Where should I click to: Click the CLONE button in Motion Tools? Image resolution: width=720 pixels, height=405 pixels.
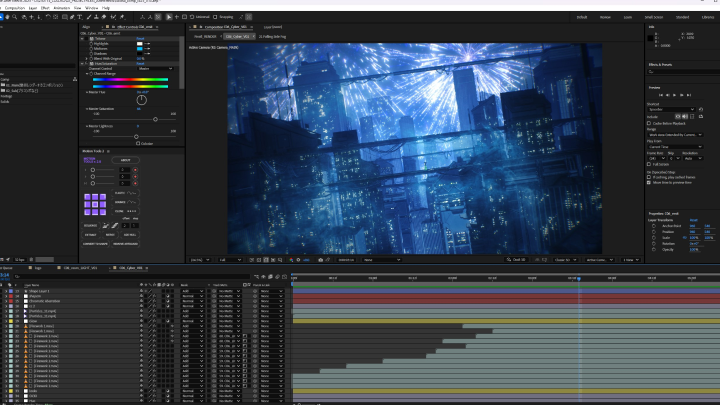(126, 211)
